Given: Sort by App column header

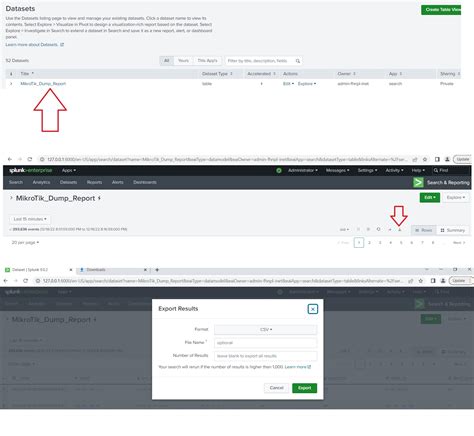Looking at the screenshot, I should tap(395, 74).
